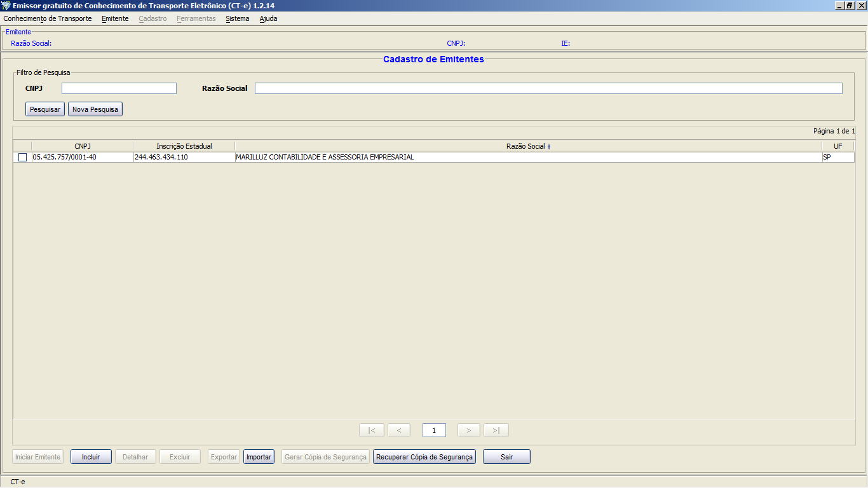Click the CT-e status bar text
The height and width of the screenshot is (488, 868).
click(x=18, y=482)
